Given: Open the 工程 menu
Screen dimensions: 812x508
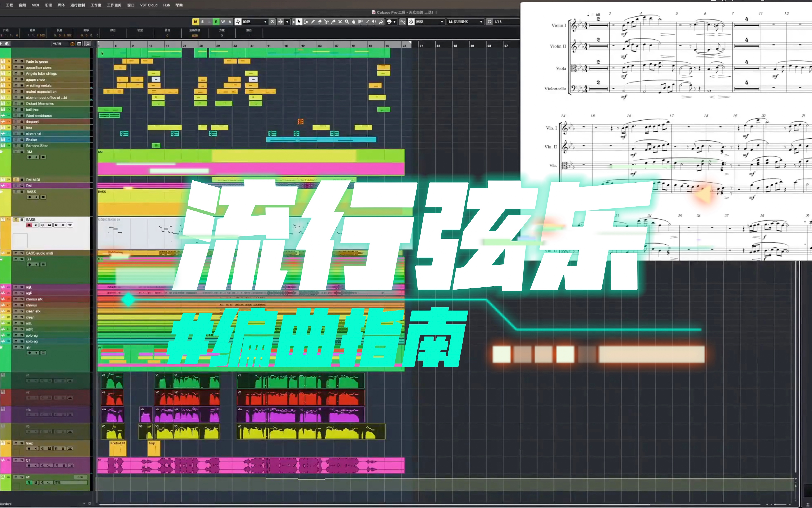Looking at the screenshot, I should tap(9, 5).
